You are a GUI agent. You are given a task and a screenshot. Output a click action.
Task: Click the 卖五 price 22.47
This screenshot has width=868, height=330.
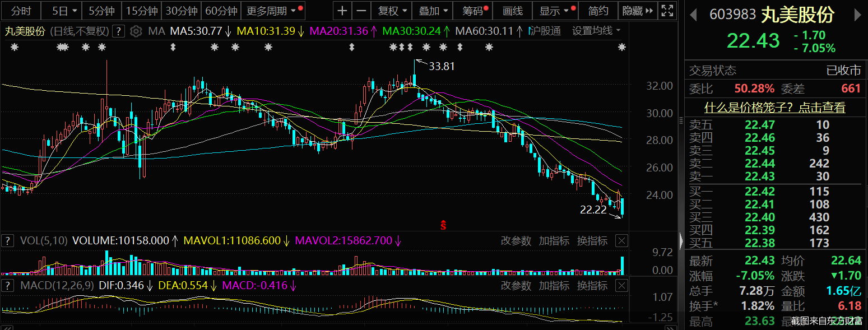tap(760, 124)
